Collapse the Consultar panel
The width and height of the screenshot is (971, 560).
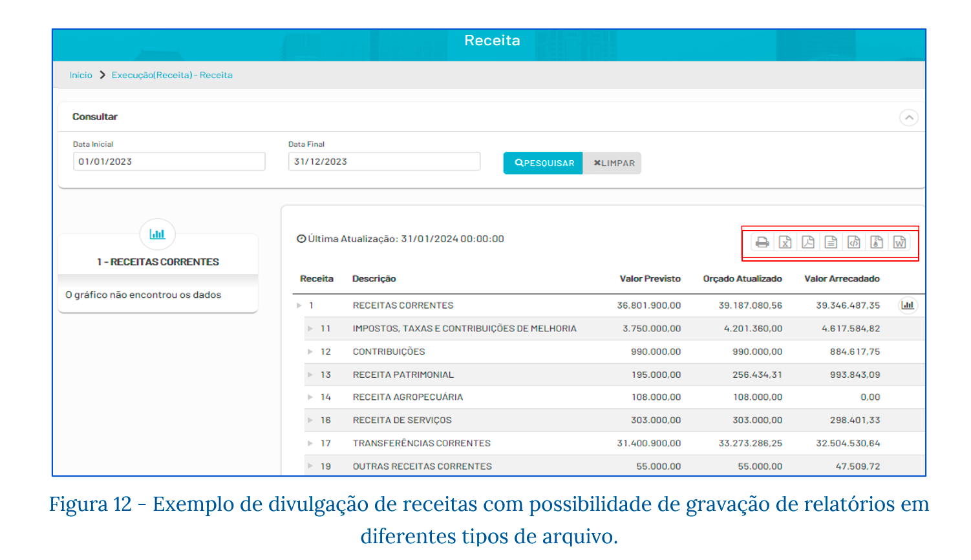click(x=909, y=118)
